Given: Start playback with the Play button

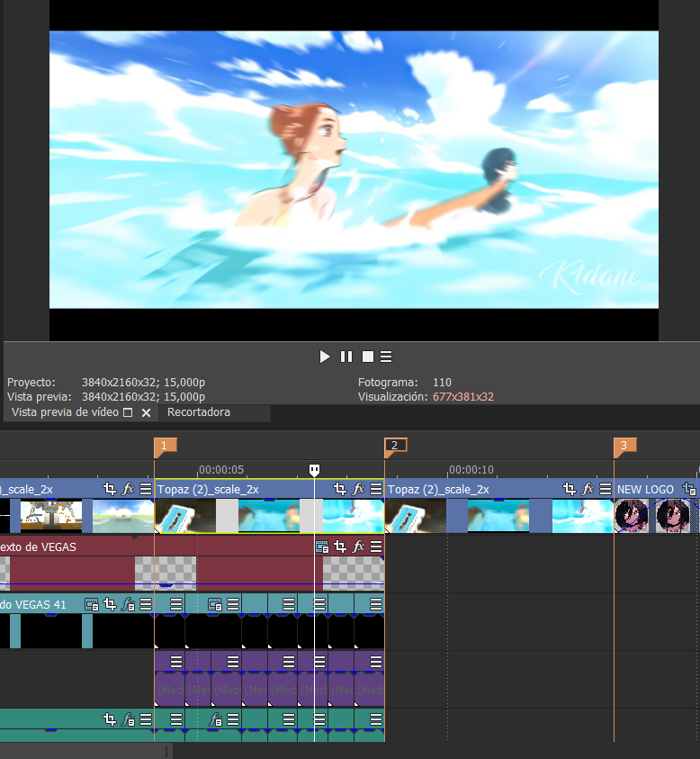Looking at the screenshot, I should point(325,357).
